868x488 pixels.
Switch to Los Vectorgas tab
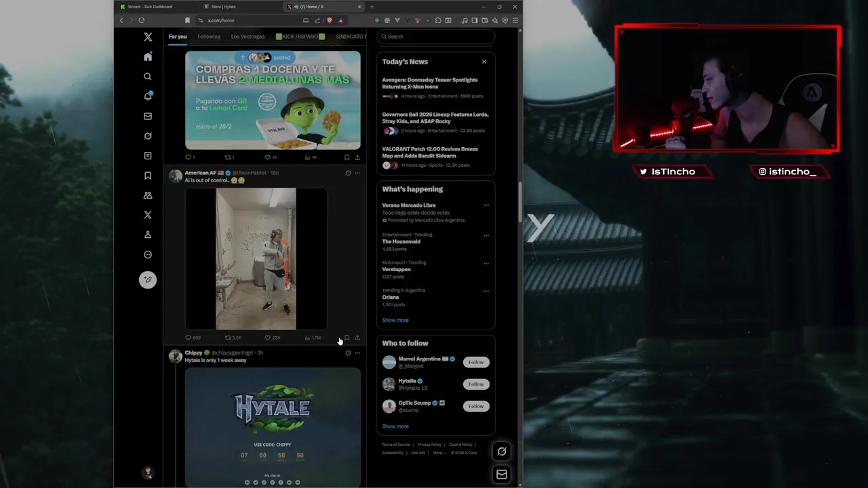click(x=248, y=37)
